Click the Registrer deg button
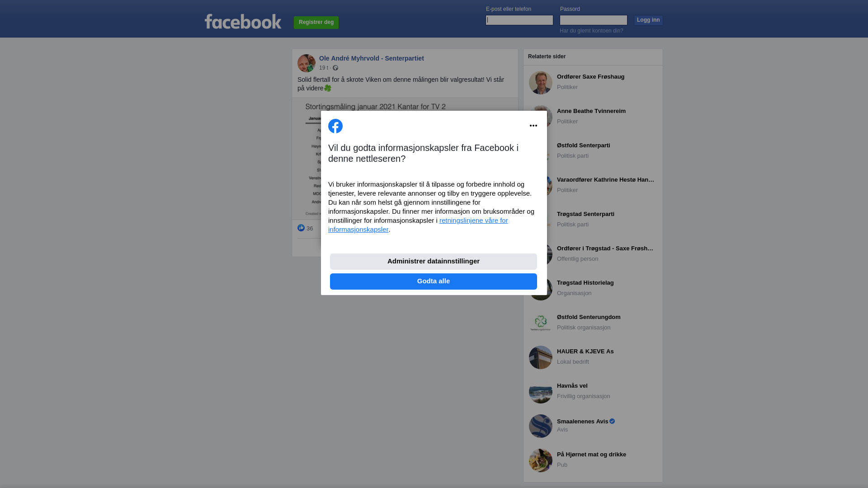 [x=316, y=23]
